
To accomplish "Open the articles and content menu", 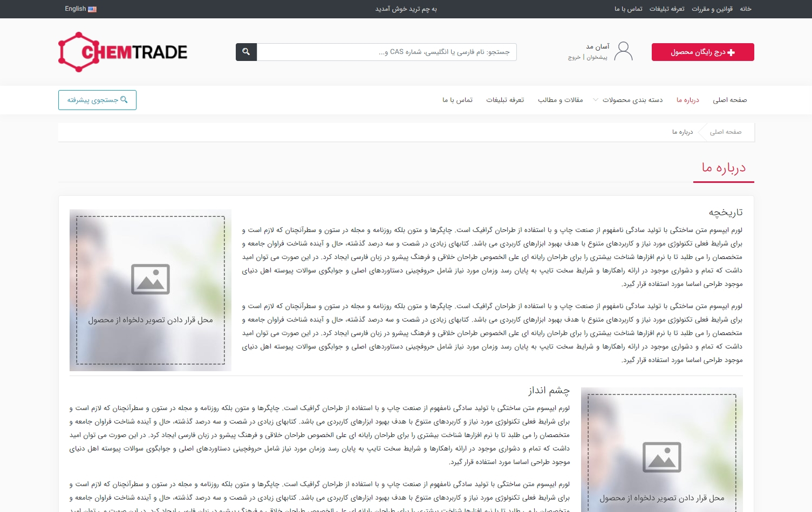I will (x=560, y=100).
